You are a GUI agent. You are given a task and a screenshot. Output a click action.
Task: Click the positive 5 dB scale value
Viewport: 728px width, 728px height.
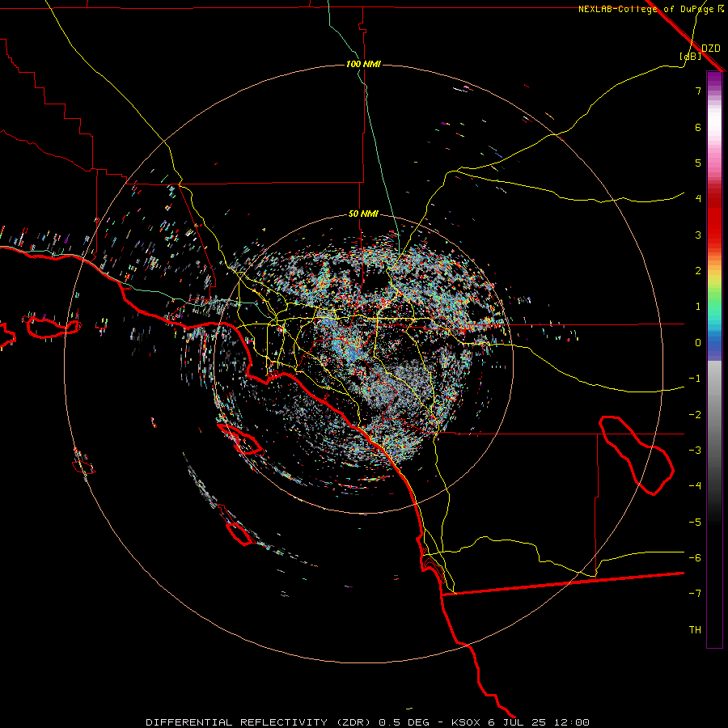pyautogui.click(x=698, y=163)
